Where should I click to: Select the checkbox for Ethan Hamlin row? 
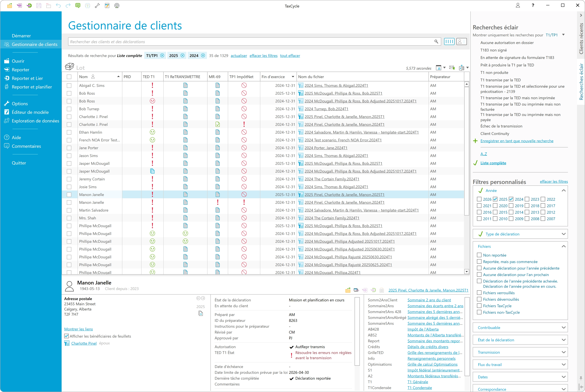pyautogui.click(x=69, y=132)
